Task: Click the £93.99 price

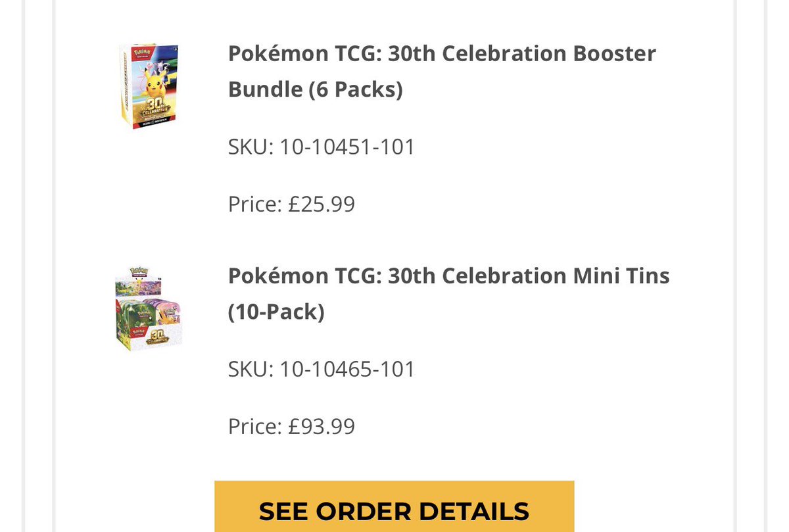Action: coord(322,426)
